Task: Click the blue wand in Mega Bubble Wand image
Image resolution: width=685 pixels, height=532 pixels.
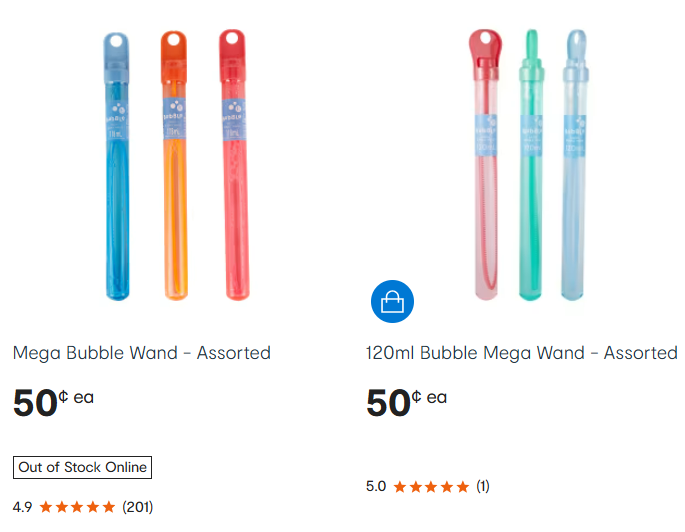Action: (x=117, y=170)
